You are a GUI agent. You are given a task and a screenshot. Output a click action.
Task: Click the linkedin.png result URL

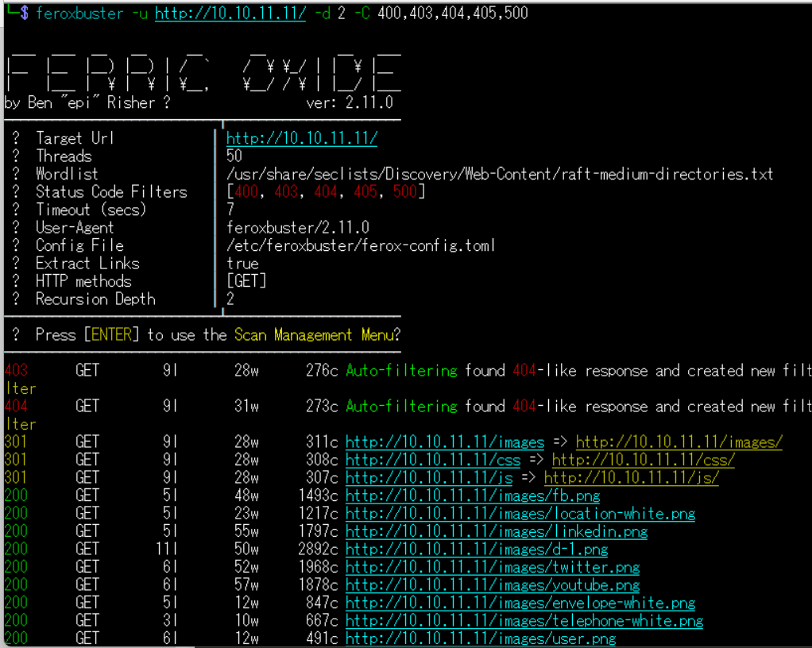(x=497, y=531)
